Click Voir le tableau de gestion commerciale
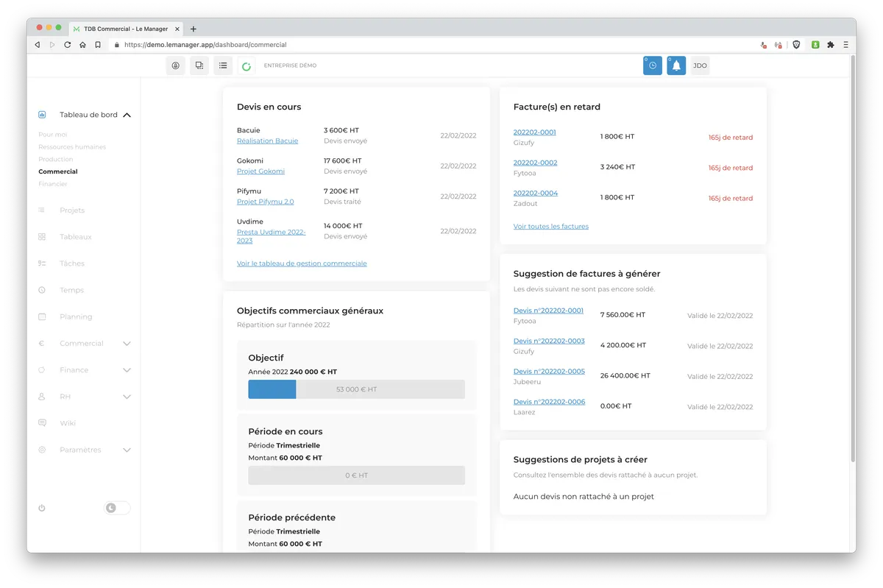The width and height of the screenshot is (883, 588). [302, 263]
